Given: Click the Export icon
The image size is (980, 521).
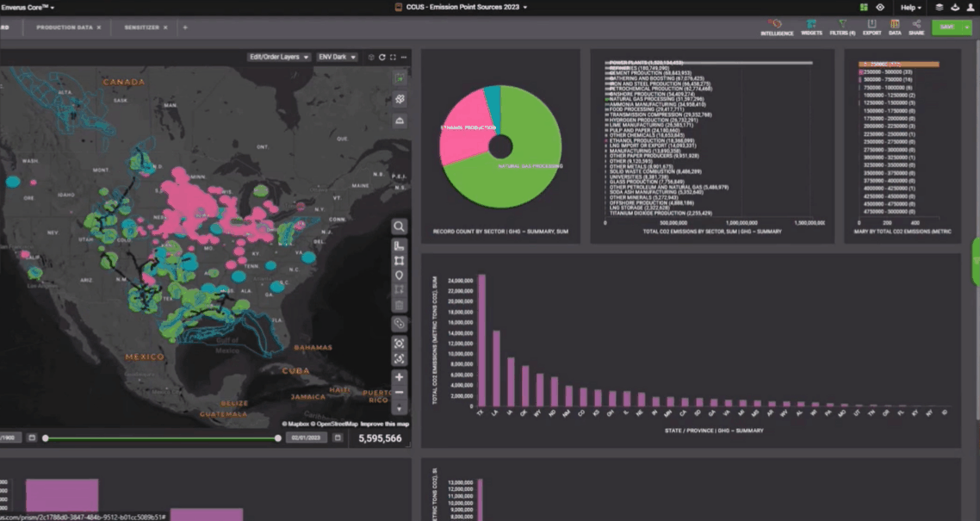Looking at the screenshot, I should pos(871,26).
